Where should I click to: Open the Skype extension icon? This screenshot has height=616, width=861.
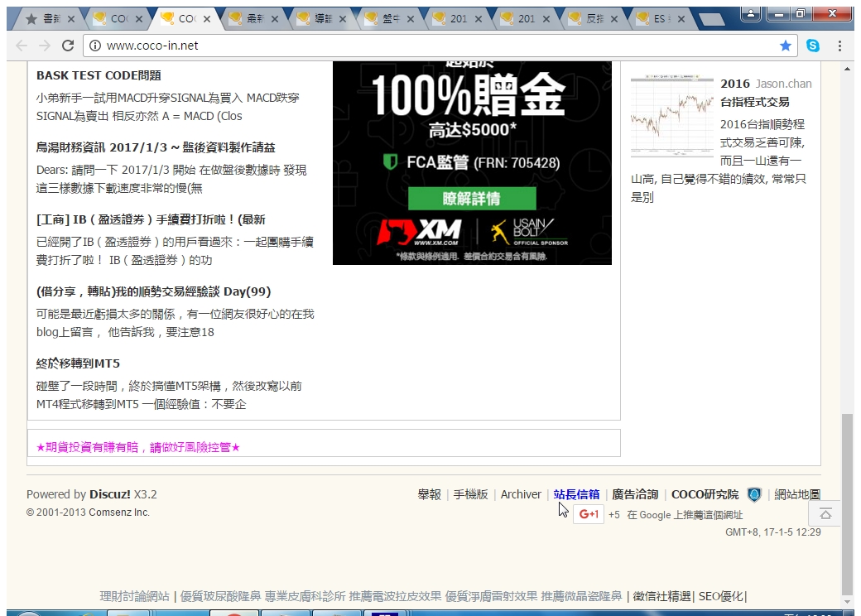pyautogui.click(x=813, y=46)
